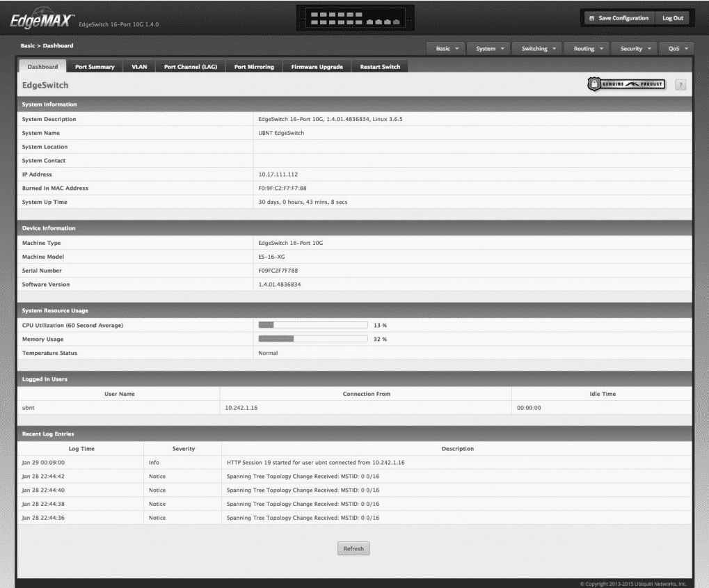Open the help question mark icon
The width and height of the screenshot is (709, 588).
coord(680,85)
